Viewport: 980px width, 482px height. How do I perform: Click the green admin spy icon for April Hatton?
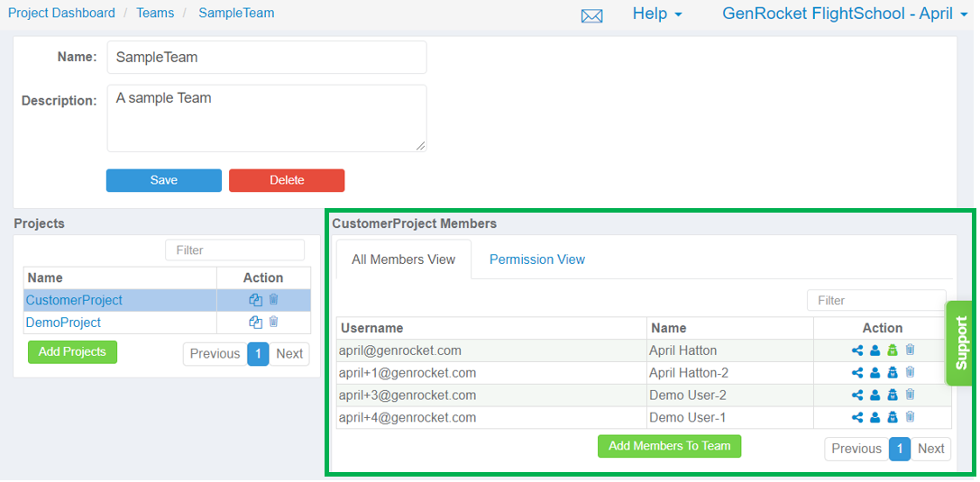click(893, 350)
